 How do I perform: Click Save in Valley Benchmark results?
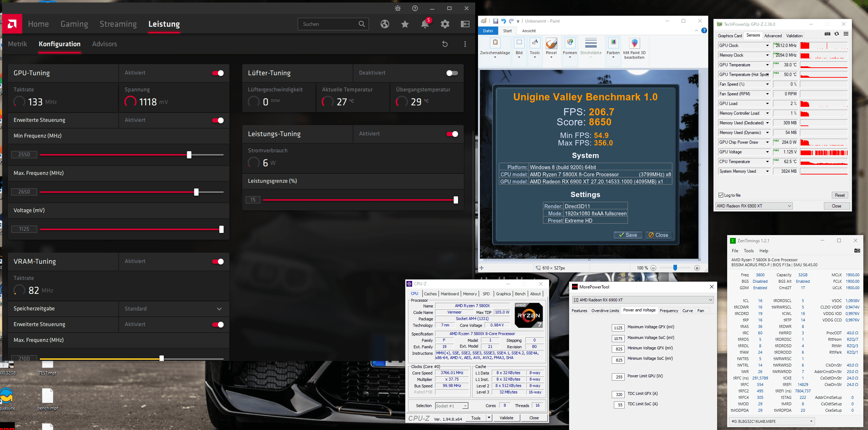[628, 235]
